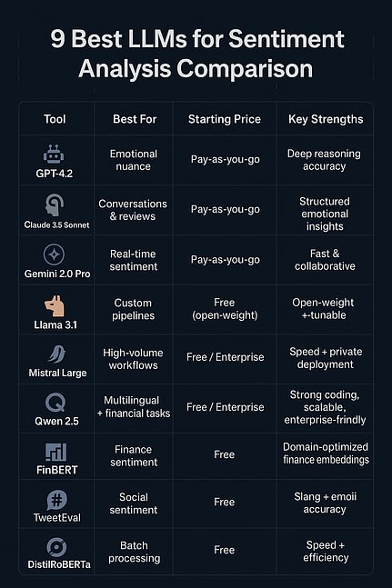Screen dimensions: 392x588
Task: Click the Tool column header
Action: [x=55, y=119]
